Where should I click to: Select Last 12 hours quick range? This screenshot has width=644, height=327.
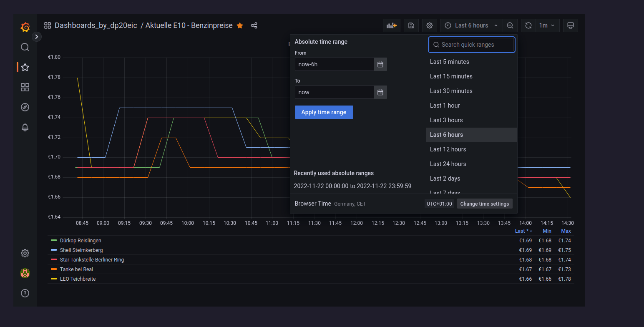click(x=448, y=149)
